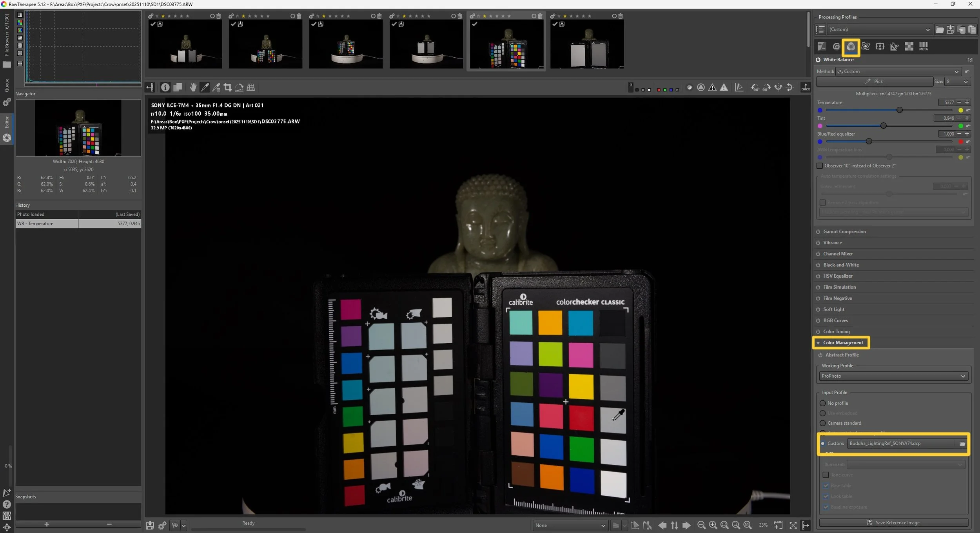980x533 pixels.
Task: Open the White Balance Method dropdown
Action: (x=898, y=72)
